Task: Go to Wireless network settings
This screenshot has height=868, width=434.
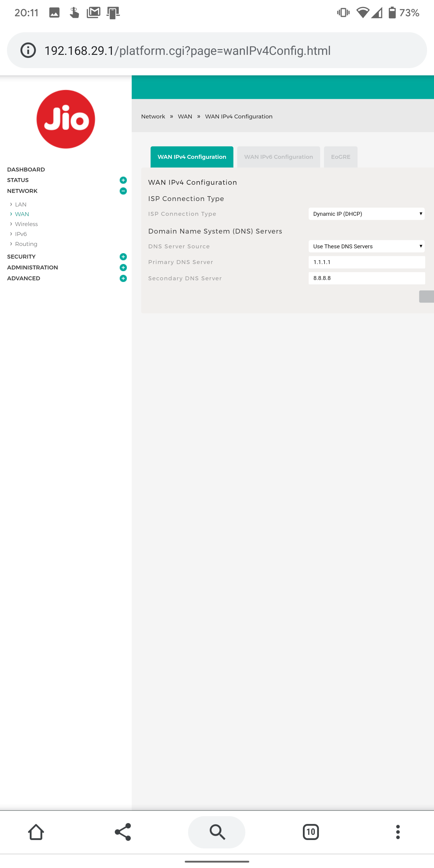Action: point(26,224)
